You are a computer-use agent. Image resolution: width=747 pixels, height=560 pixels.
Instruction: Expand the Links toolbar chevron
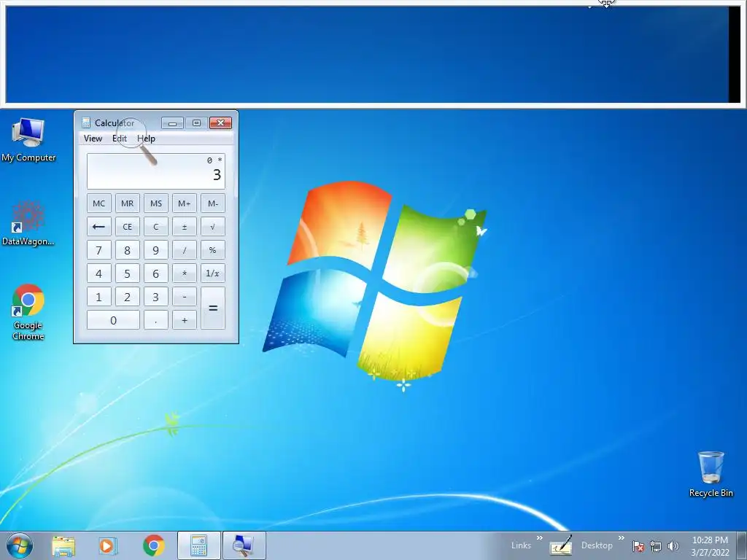[539, 538]
